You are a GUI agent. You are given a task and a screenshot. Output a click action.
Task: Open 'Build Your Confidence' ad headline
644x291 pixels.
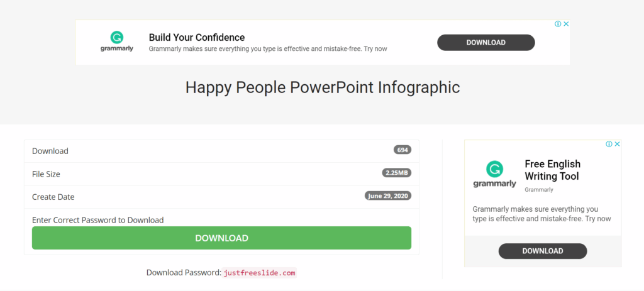[197, 37]
